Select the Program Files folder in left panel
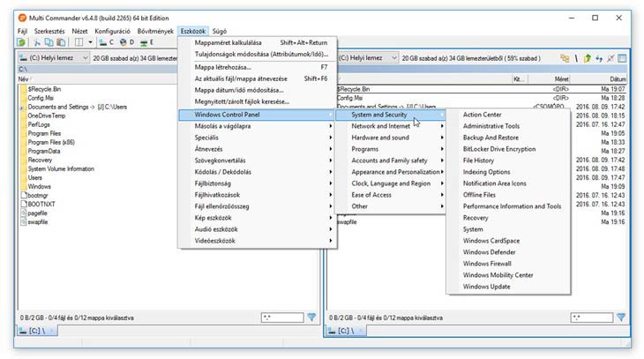644x359 pixels. coord(44,133)
